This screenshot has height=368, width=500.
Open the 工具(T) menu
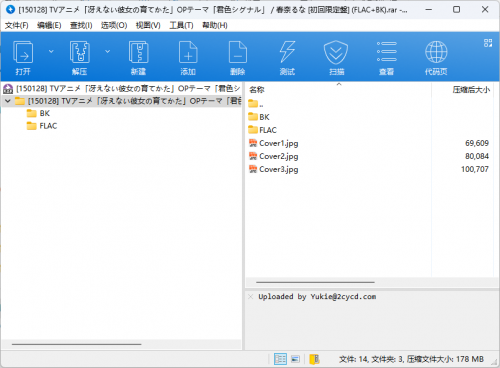click(181, 25)
